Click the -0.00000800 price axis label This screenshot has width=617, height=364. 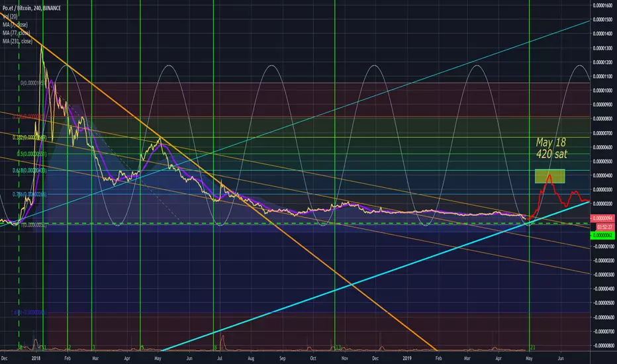(x=603, y=345)
